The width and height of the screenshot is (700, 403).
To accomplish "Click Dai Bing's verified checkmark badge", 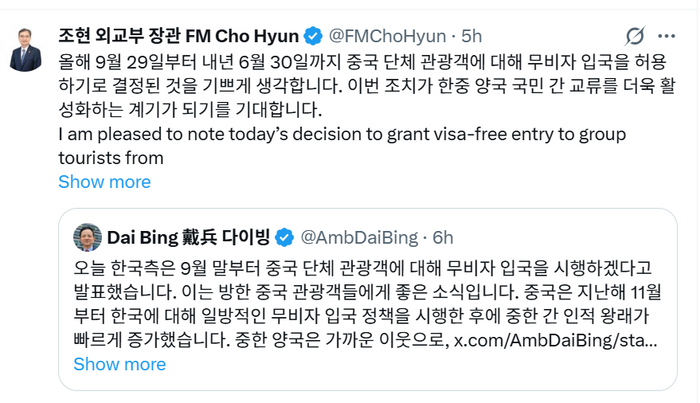I will point(285,237).
